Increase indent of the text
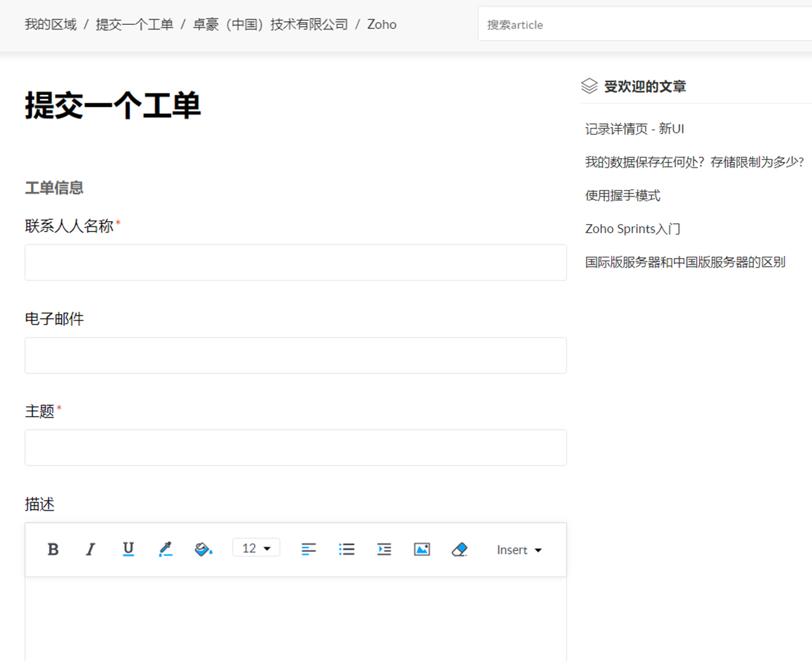 384,549
